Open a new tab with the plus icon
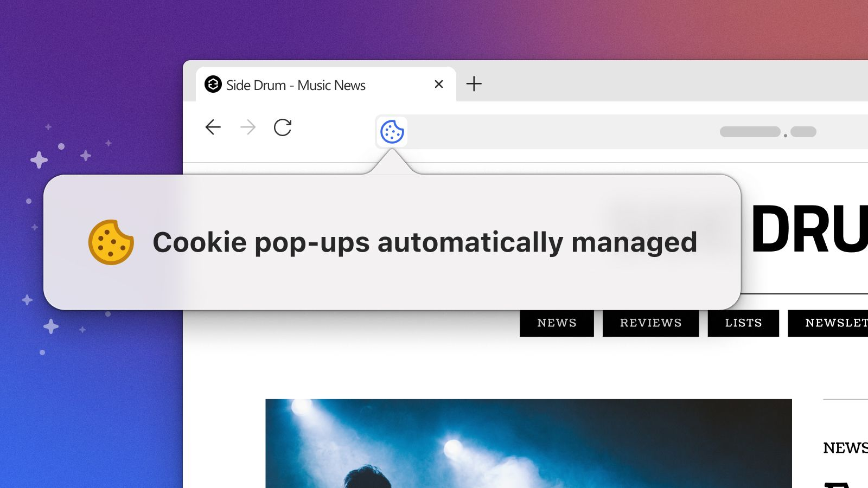The height and width of the screenshot is (488, 868). (475, 84)
